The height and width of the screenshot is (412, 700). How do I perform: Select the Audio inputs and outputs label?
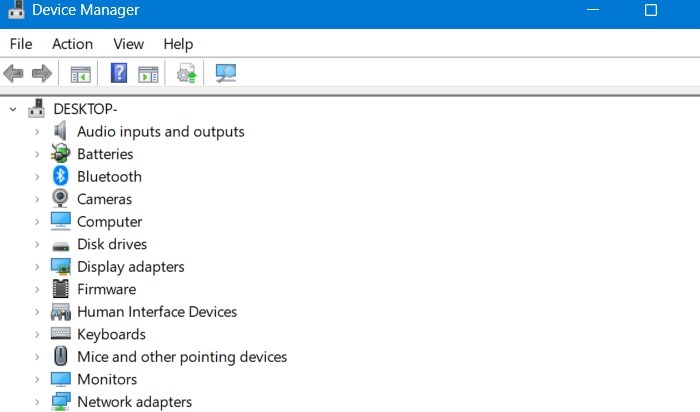(x=161, y=132)
